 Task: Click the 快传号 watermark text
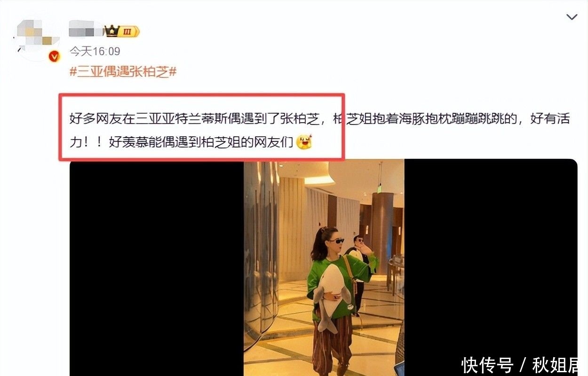click(487, 365)
